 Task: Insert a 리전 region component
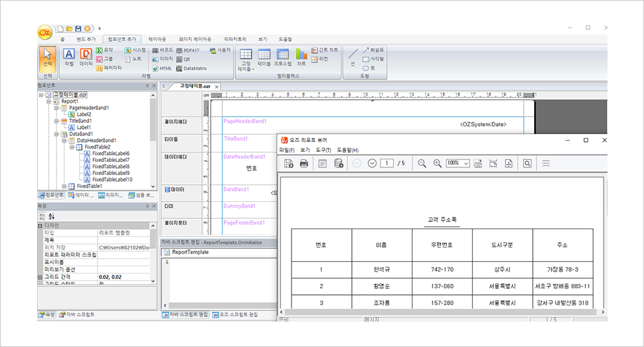[319, 59]
